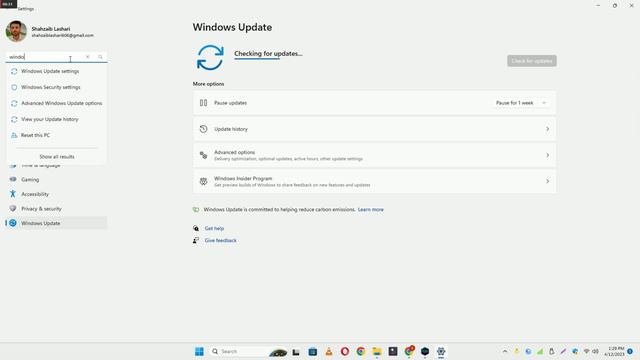This screenshot has height=360, width=640.
Task: Click the Get help icon
Action: click(x=196, y=228)
